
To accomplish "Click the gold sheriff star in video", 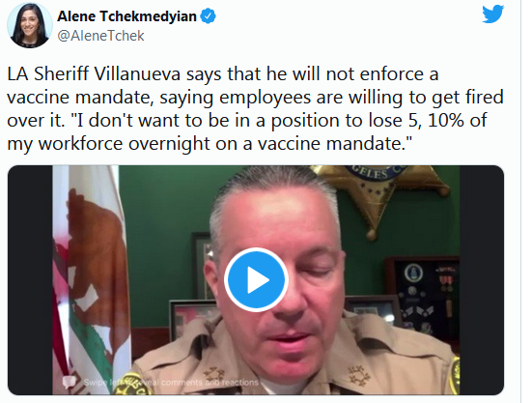I will (383, 195).
